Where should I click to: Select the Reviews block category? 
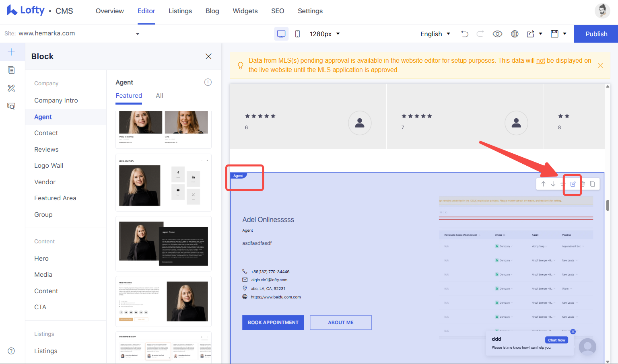(x=46, y=149)
